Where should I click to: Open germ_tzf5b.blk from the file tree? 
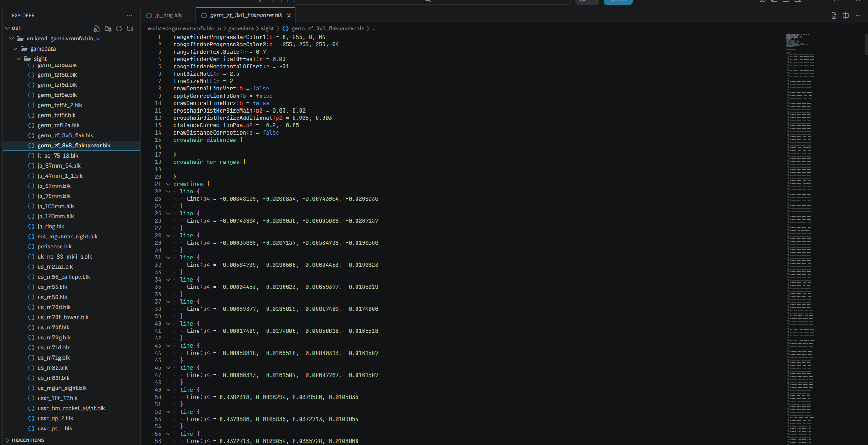(x=71, y=75)
